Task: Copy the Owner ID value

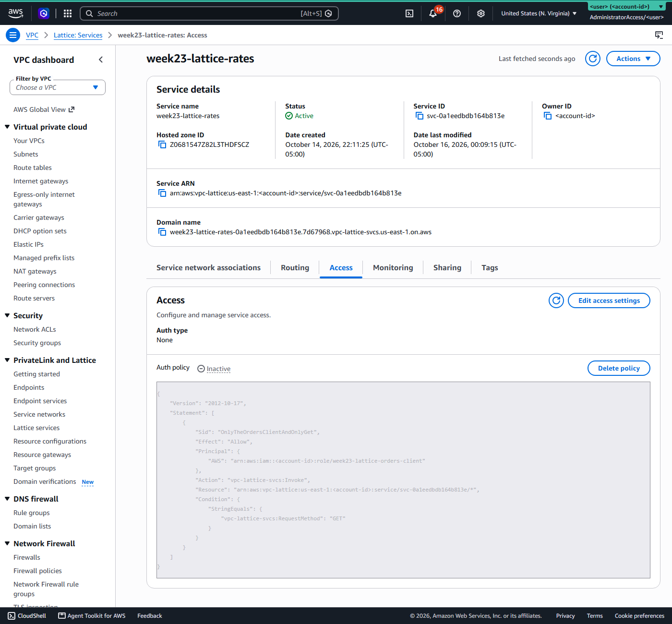Action: pyautogui.click(x=548, y=116)
